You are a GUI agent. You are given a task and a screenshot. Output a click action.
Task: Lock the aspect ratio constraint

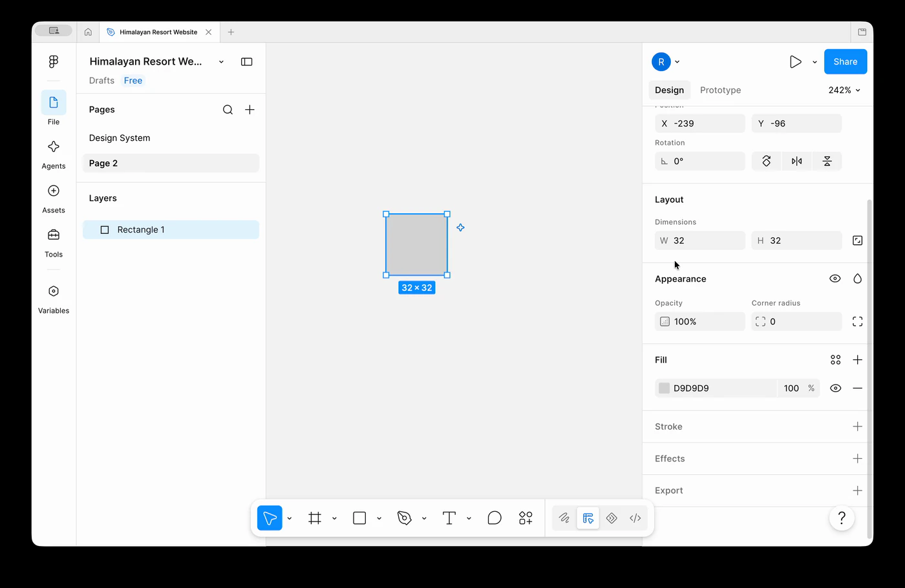tap(857, 240)
